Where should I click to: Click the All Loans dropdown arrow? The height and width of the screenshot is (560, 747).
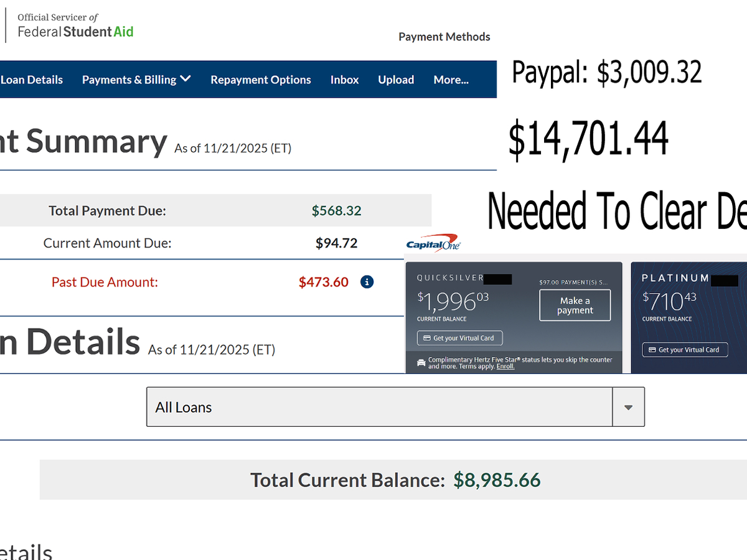(628, 407)
